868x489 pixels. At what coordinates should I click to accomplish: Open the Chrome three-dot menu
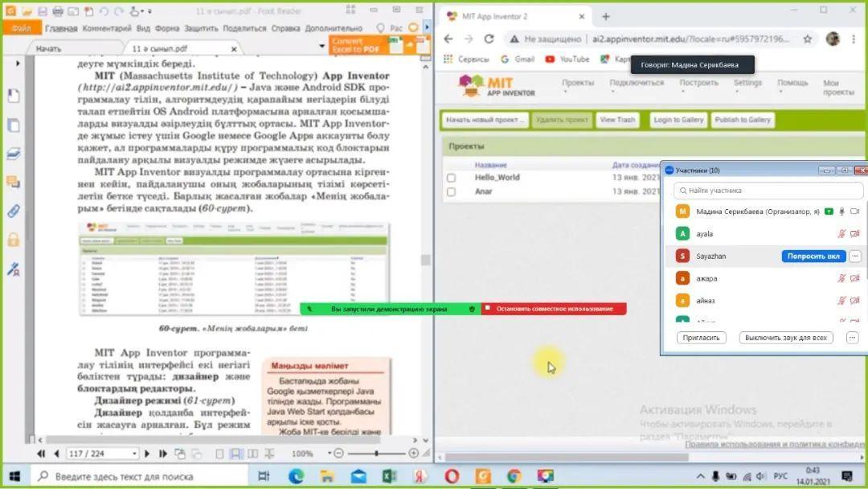coord(854,39)
